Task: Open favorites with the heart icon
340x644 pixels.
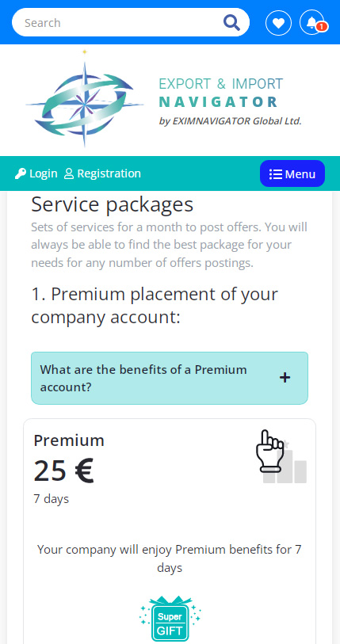Action: pos(278,23)
